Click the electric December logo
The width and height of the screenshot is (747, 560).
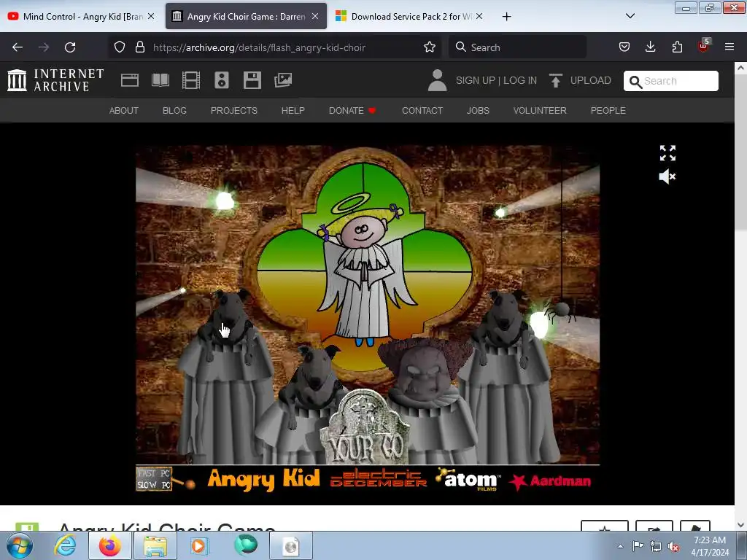coord(379,478)
